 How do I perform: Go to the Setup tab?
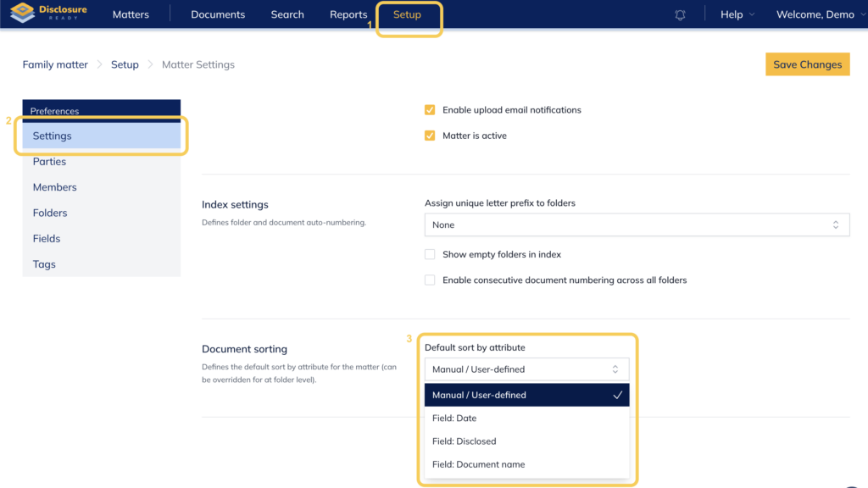pyautogui.click(x=407, y=15)
